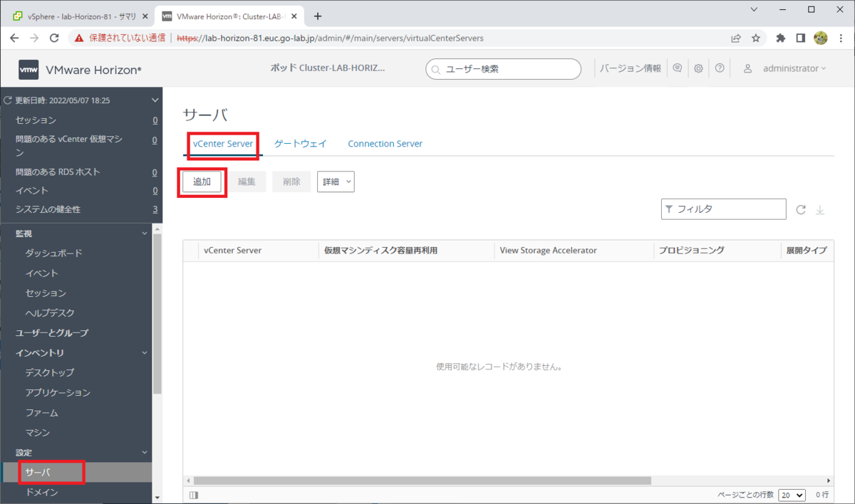Open the セッション count link
This screenshot has height=504, width=855.
tap(155, 120)
